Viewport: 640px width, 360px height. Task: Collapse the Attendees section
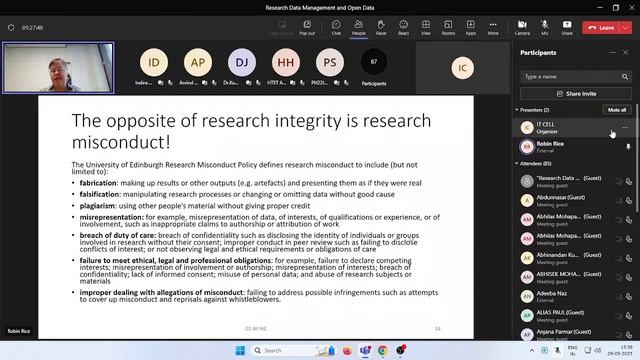point(517,164)
